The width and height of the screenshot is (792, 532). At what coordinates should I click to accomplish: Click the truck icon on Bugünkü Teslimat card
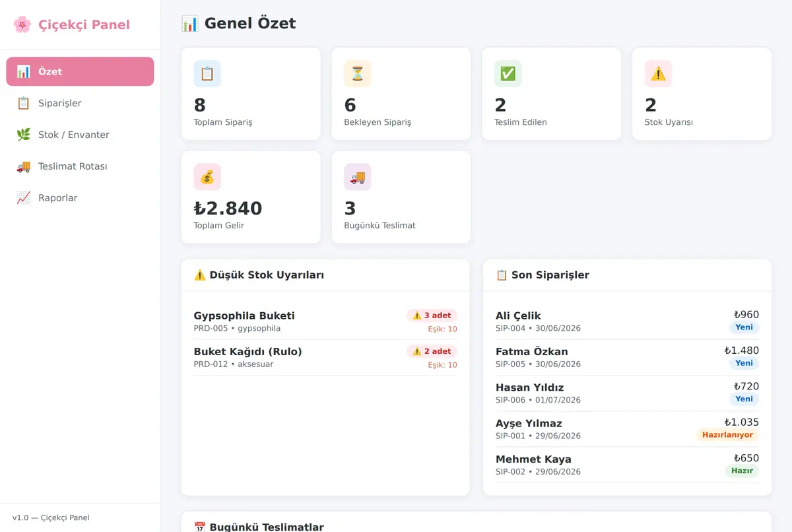[358, 177]
